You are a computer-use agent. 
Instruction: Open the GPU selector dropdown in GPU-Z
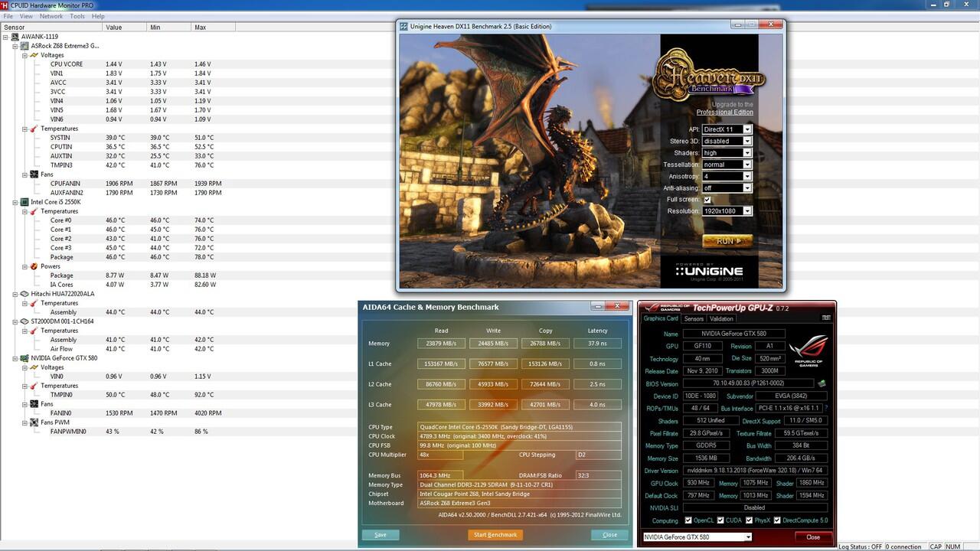[697, 536]
